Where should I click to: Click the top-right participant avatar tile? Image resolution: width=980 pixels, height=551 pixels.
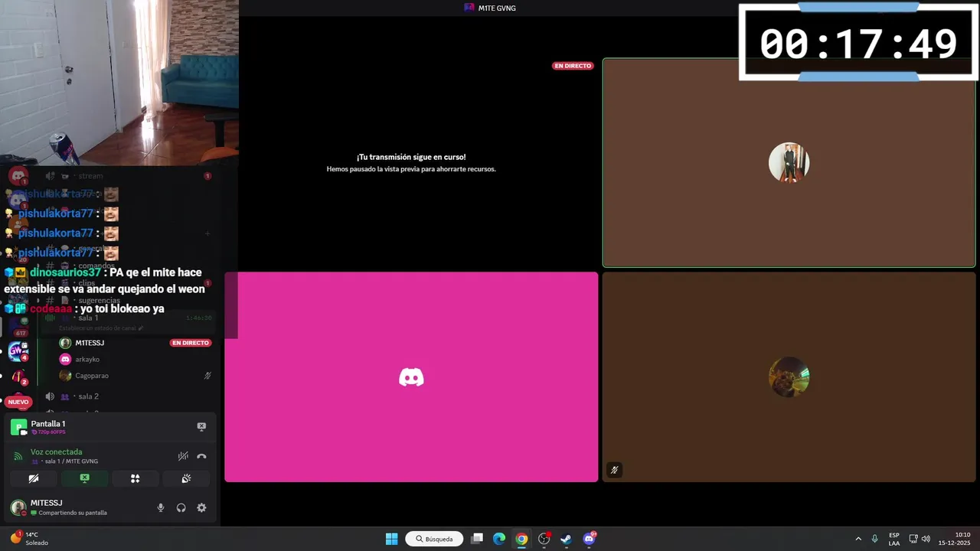tap(789, 162)
